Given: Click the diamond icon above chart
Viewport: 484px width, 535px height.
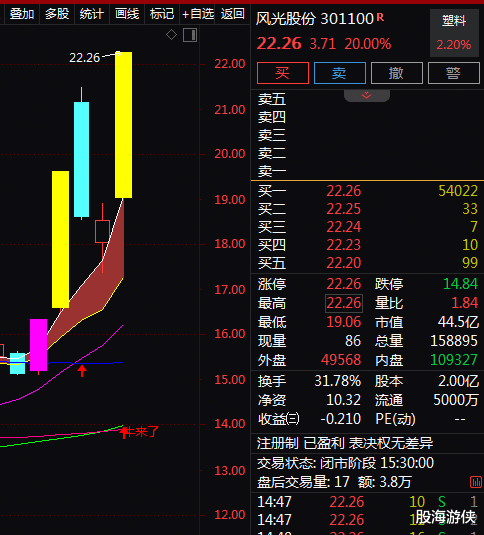Looking at the screenshot, I should (x=171, y=34).
